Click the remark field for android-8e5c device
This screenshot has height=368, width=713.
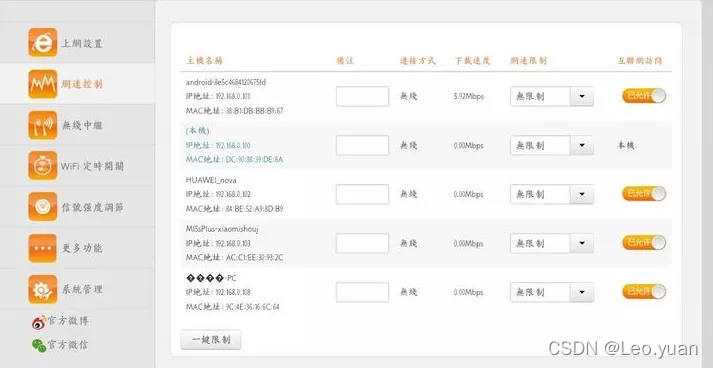362,96
